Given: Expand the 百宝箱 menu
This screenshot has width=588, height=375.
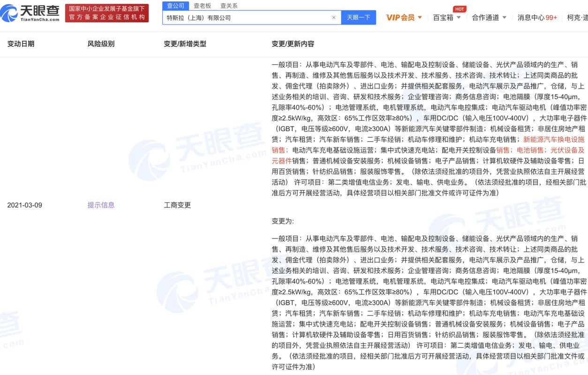Looking at the screenshot, I should point(447,17).
